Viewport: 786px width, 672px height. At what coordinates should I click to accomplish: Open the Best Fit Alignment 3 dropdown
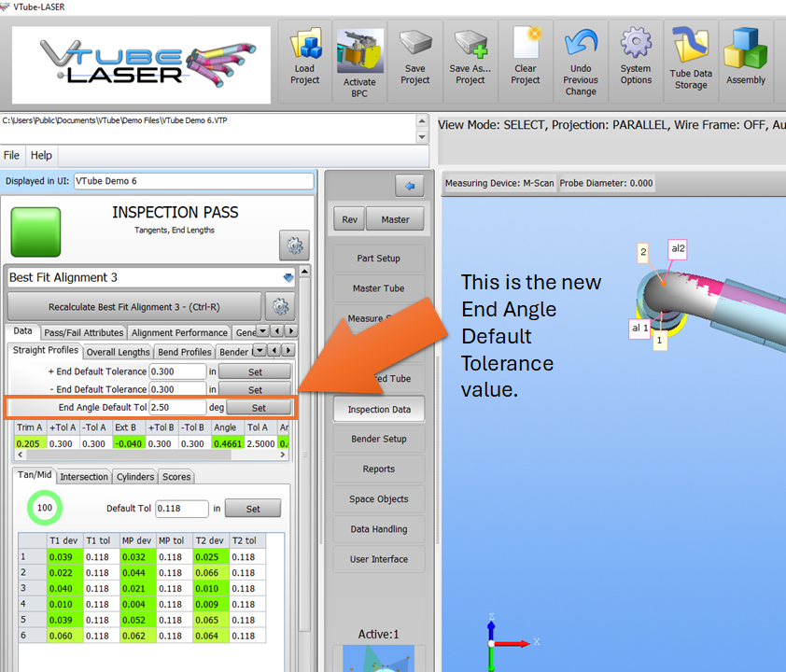[x=288, y=277]
